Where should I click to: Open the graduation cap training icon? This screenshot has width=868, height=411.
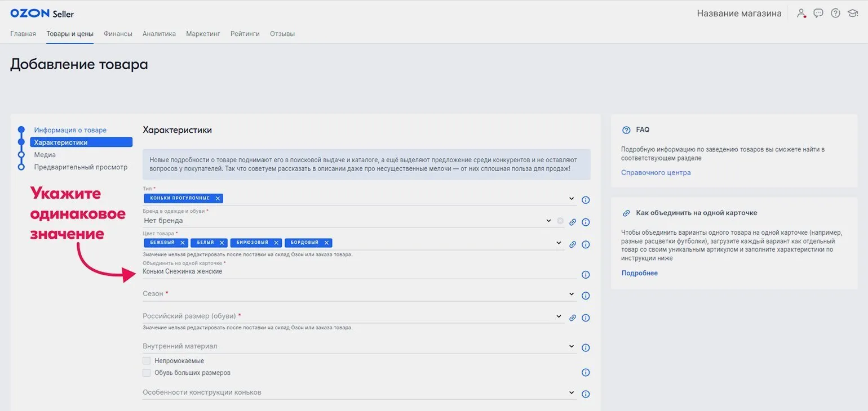point(852,14)
